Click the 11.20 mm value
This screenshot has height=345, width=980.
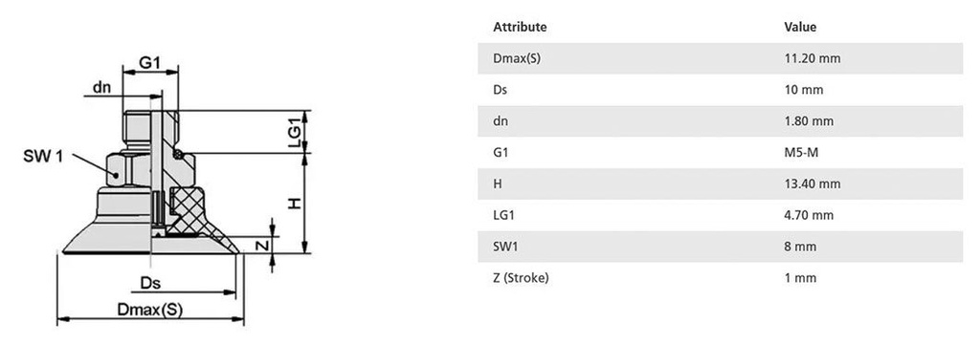(x=812, y=58)
